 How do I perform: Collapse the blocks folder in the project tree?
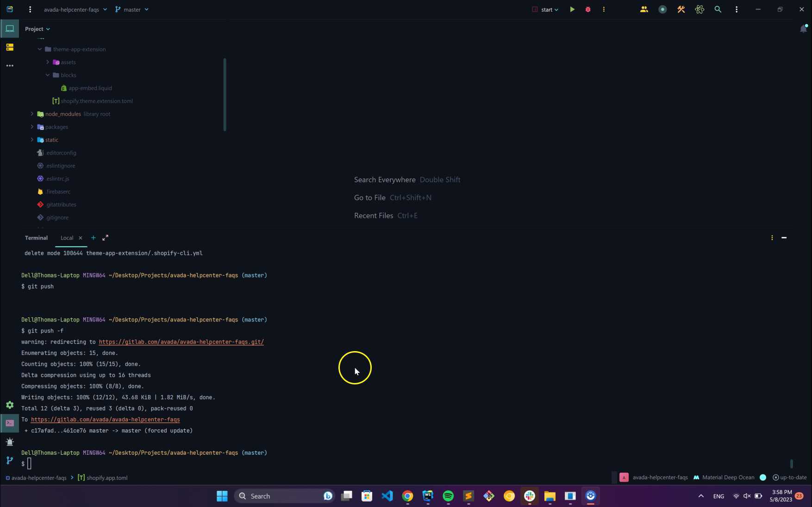[x=47, y=74]
